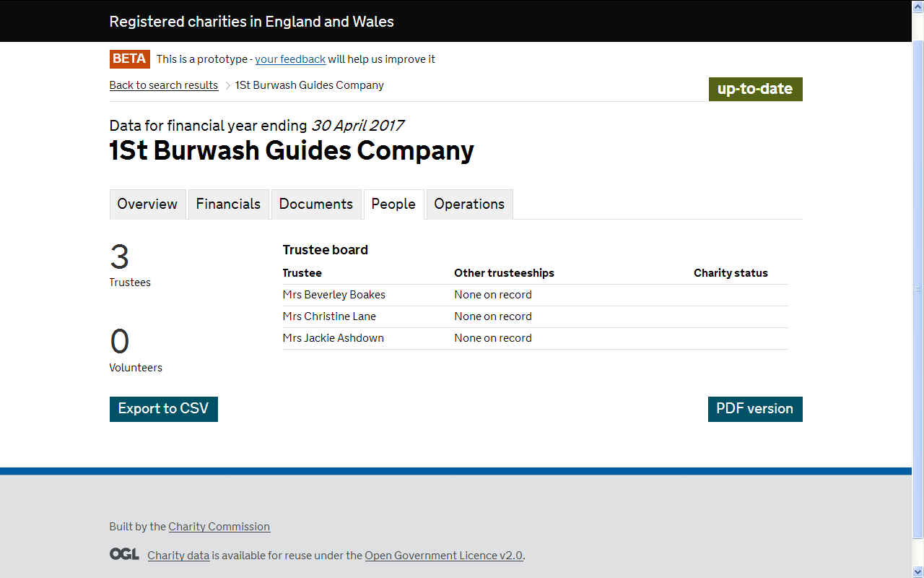
Task: Click the 'Trustee board' heading
Action: tap(326, 250)
